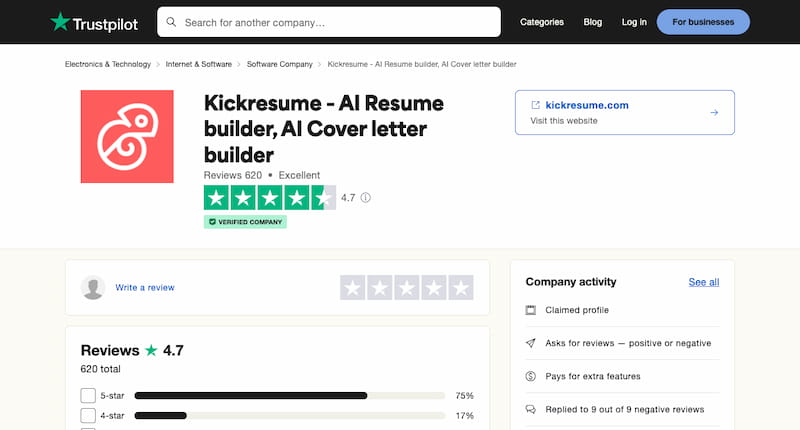
Task: Open the For businesses button
Action: click(703, 22)
